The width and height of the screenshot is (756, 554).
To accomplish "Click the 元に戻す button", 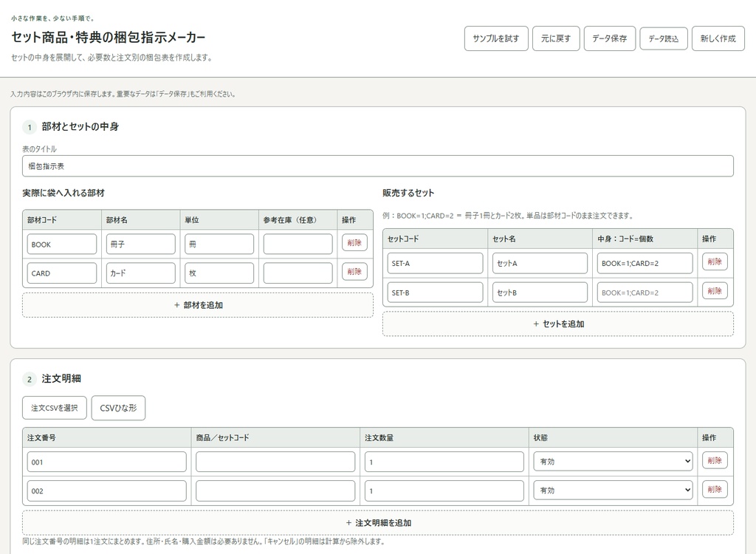I will point(556,38).
